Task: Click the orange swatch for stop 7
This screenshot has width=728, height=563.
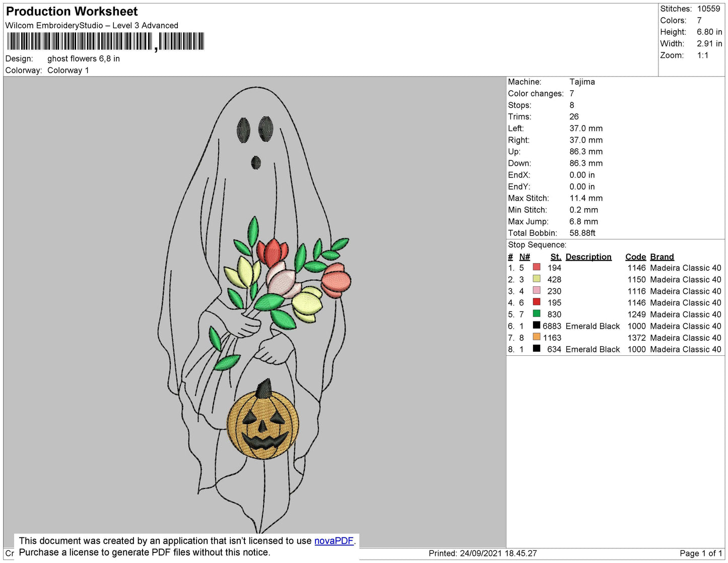Action: [537, 337]
